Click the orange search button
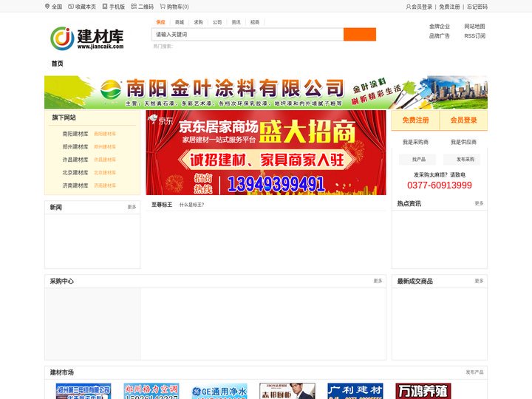Image resolution: width=532 pixels, height=399 pixels. 360,34
